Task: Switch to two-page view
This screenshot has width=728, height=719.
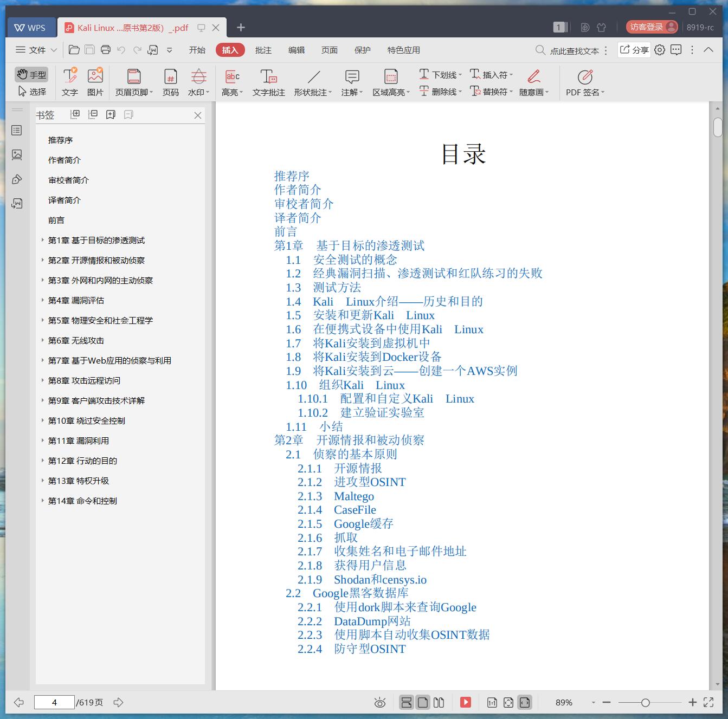Action: coord(439,702)
